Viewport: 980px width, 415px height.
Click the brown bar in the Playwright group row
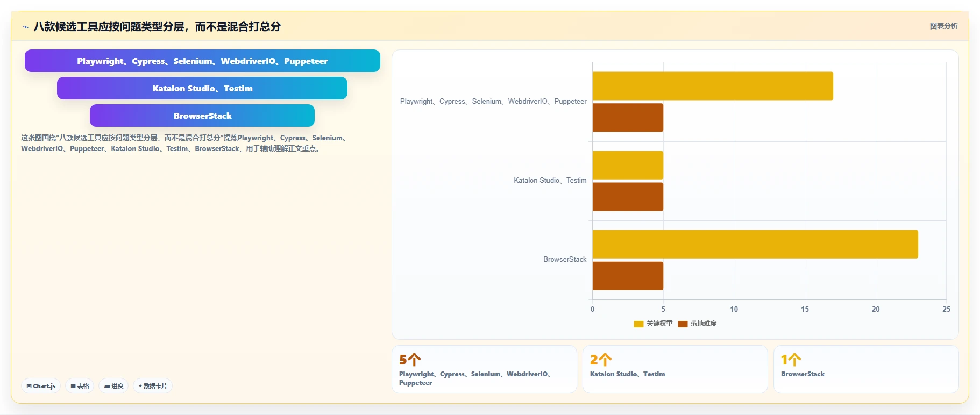[x=628, y=118]
